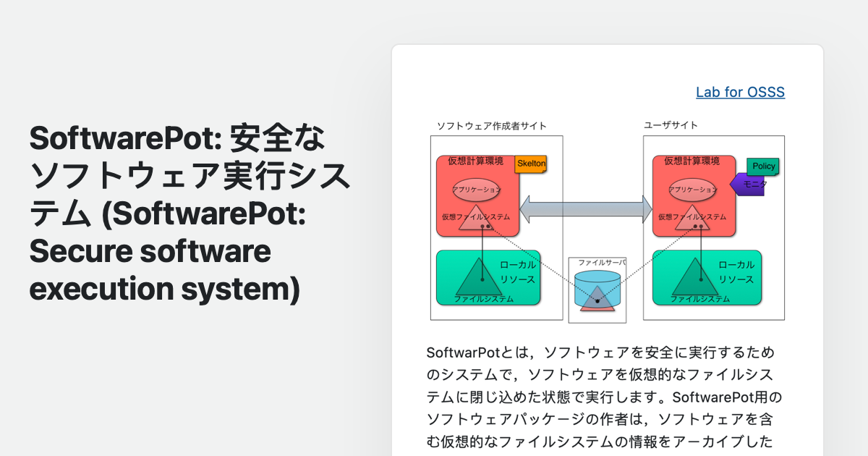Click the アプリケーション ellipse in the user site
Screen dimensions: 868x456
click(x=692, y=188)
